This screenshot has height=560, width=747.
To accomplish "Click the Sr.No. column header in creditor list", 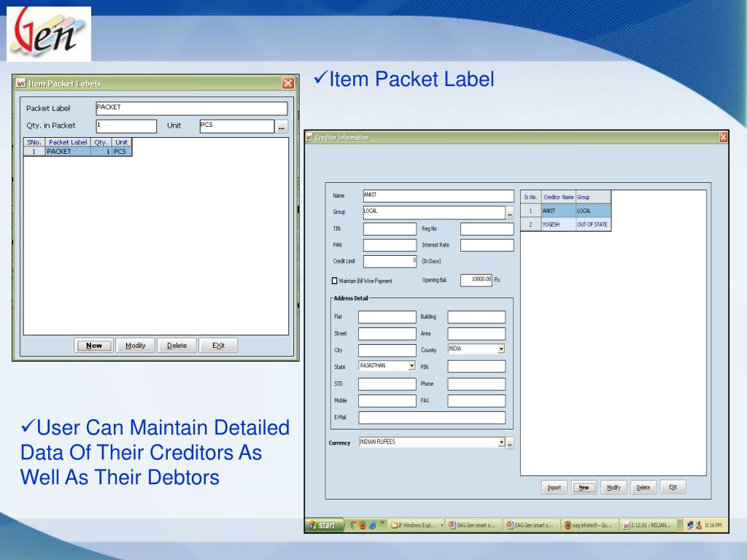I will 531,197.
